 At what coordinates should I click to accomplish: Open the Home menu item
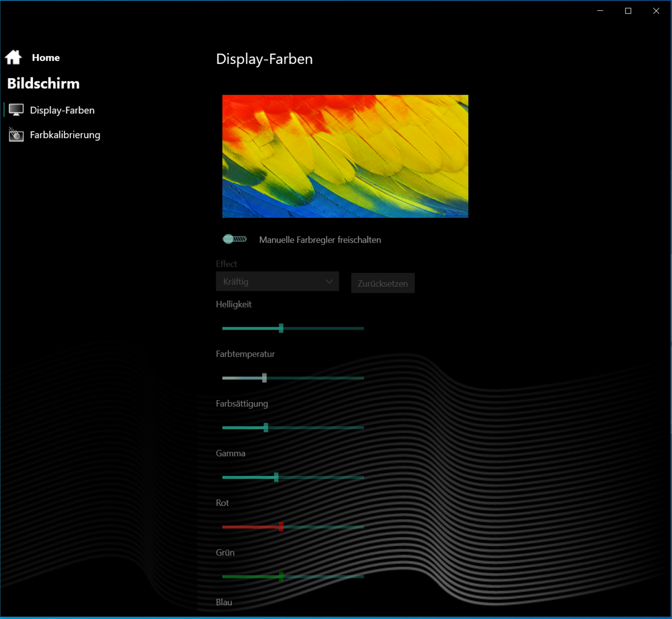[46, 58]
